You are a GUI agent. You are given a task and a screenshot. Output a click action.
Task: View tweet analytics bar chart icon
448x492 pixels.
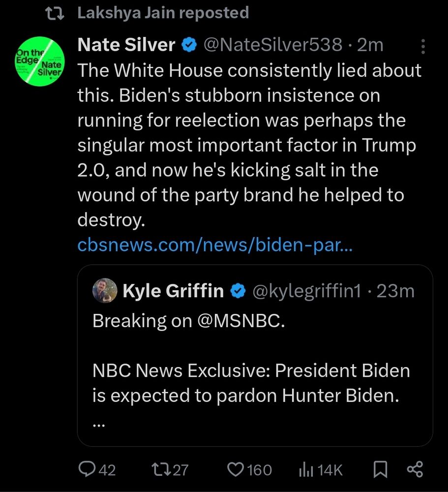point(305,469)
